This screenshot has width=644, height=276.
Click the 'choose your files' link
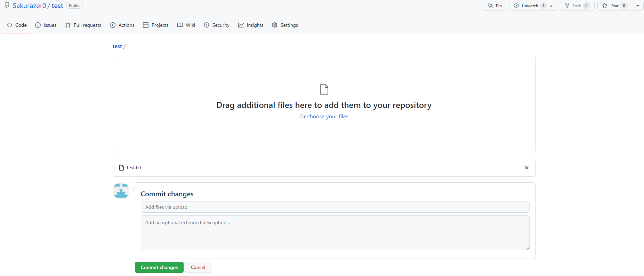(x=328, y=117)
